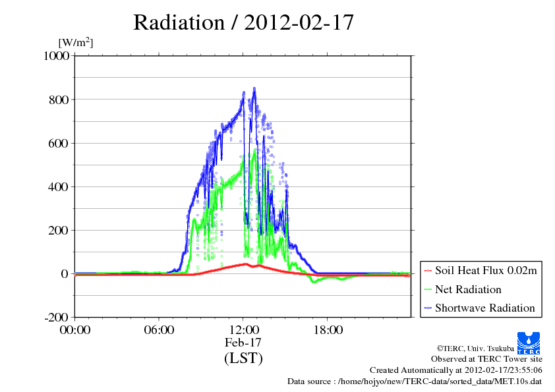555x392 pixels.
Task: Click the y-axis label '400'
Action: (59, 187)
